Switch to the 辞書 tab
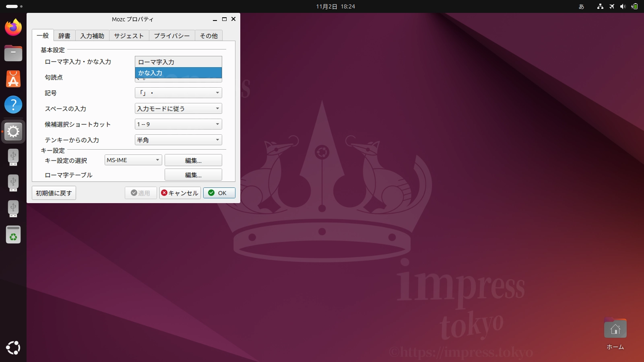 [x=64, y=36]
